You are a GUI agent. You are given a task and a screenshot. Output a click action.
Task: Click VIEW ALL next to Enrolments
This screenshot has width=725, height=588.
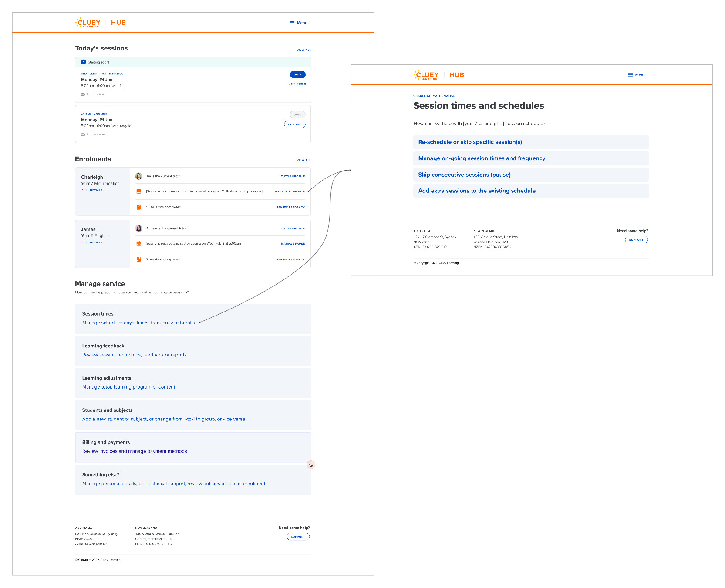pyautogui.click(x=304, y=160)
